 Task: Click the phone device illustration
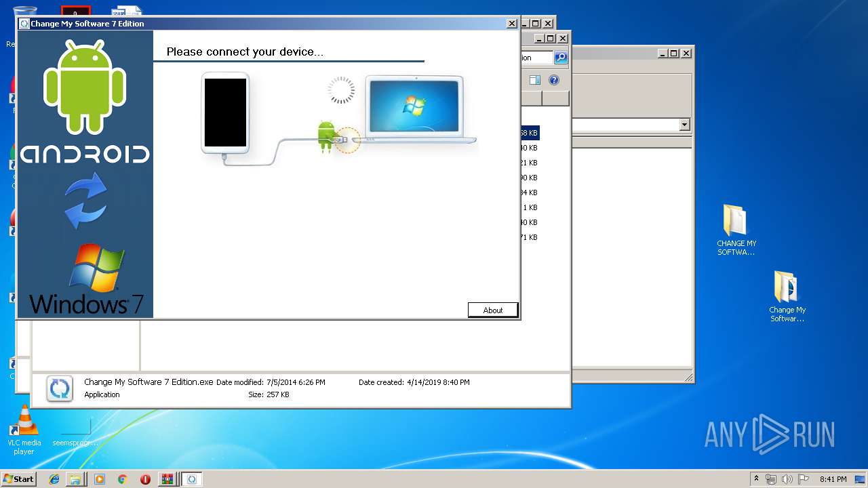(226, 114)
